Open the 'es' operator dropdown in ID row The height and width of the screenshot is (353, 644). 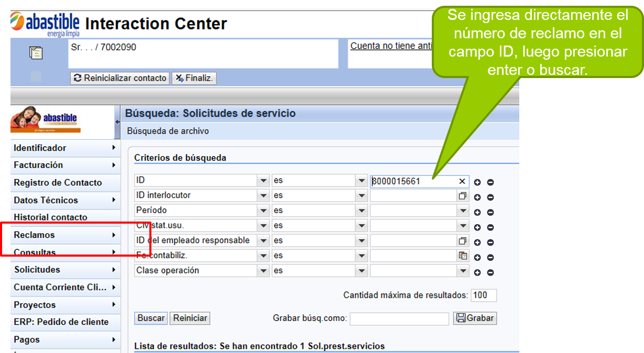click(x=362, y=181)
